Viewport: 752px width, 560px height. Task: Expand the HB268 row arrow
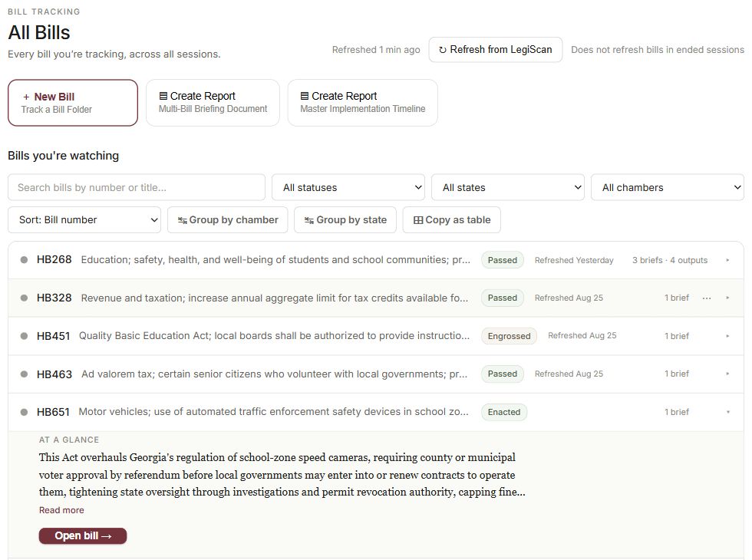point(727,260)
